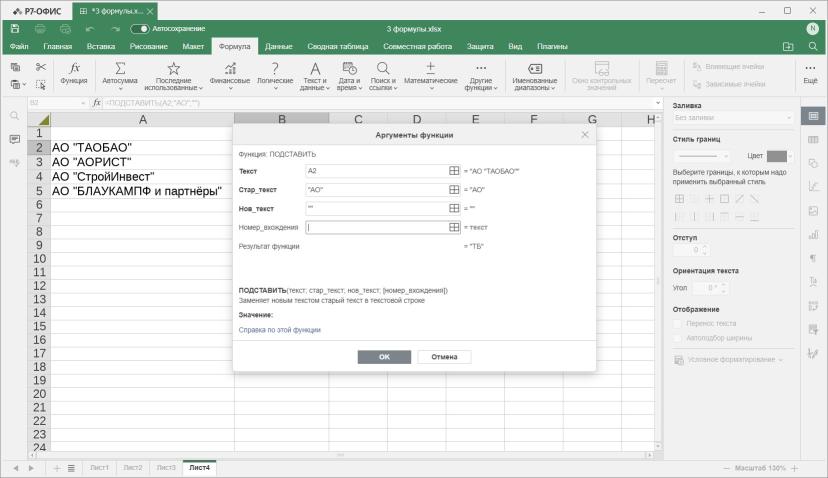
Task: Toggle the Автоподбор ширины checkbox
Action: (678, 338)
